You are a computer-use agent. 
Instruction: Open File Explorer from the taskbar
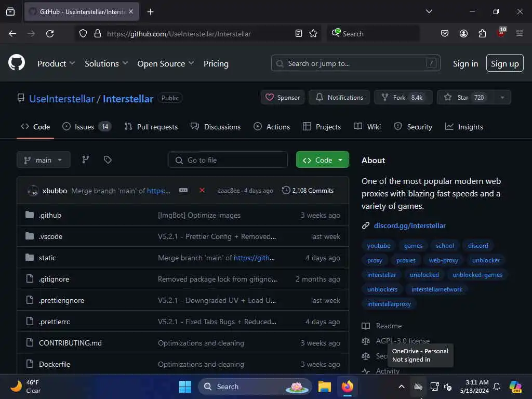click(x=324, y=387)
